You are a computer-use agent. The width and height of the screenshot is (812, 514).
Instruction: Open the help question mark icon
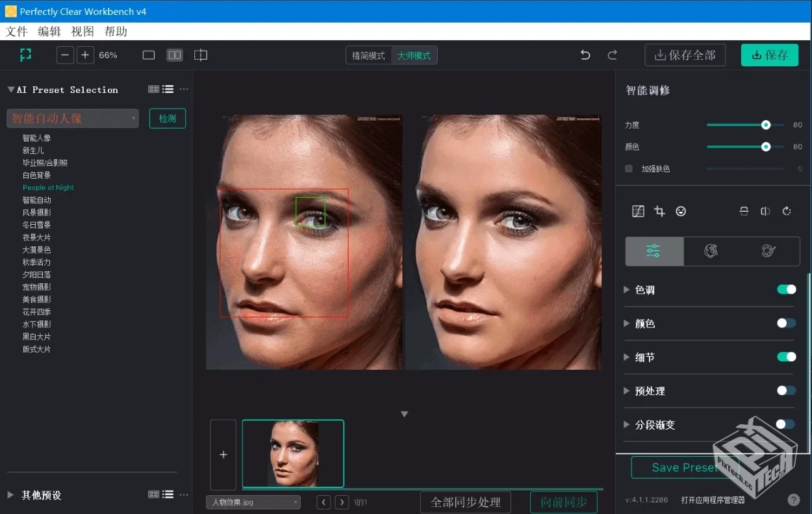[x=793, y=500]
